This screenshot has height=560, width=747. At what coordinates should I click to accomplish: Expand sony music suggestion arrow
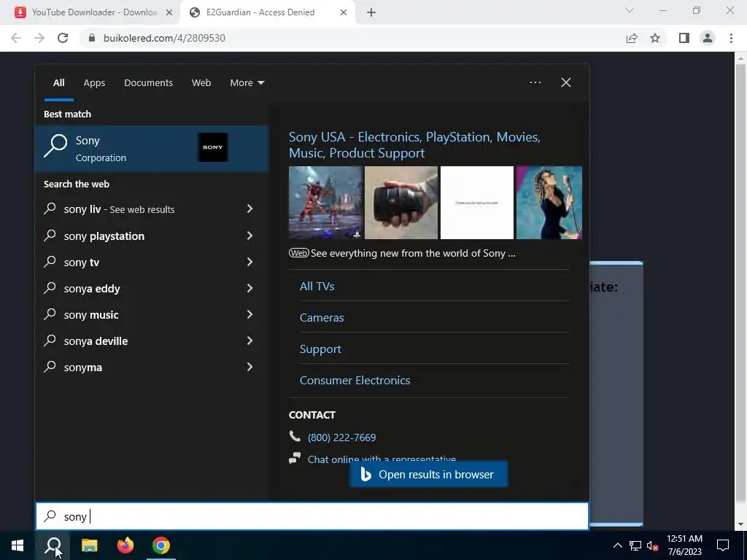tap(249, 314)
